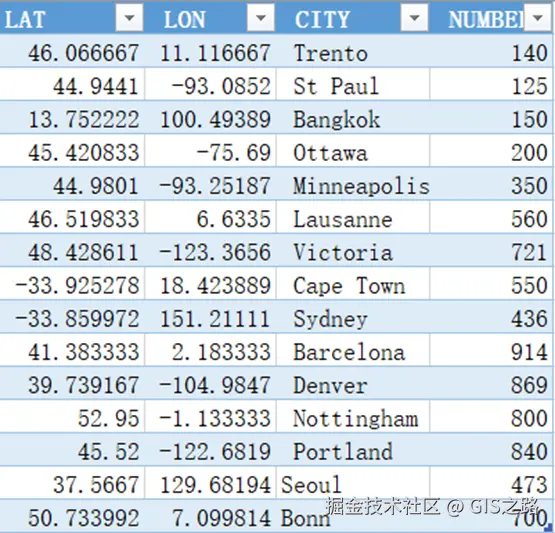Select longitude cell 151.21111
The width and height of the screenshot is (555, 533).
click(x=210, y=316)
